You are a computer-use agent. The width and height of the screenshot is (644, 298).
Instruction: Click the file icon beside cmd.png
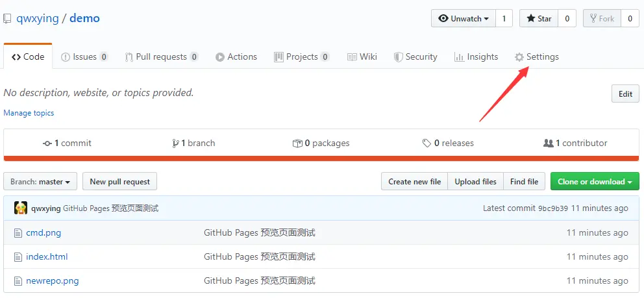pyautogui.click(x=18, y=233)
